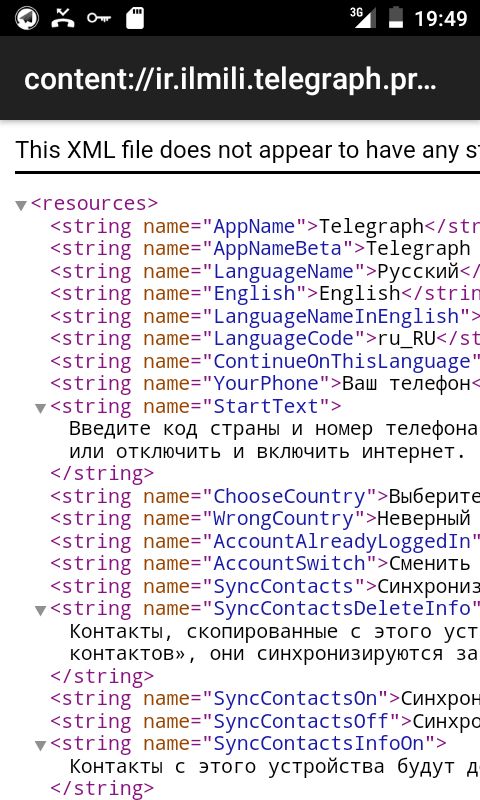Select the closing </string> tag after SyncContactsInfoOn
The height and width of the screenshot is (800, 480).
point(102,789)
